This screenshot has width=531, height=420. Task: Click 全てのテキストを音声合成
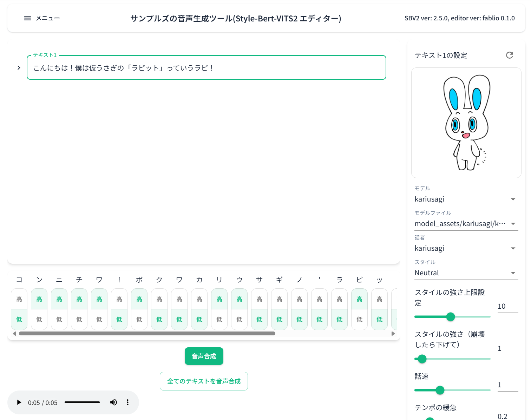tap(204, 381)
